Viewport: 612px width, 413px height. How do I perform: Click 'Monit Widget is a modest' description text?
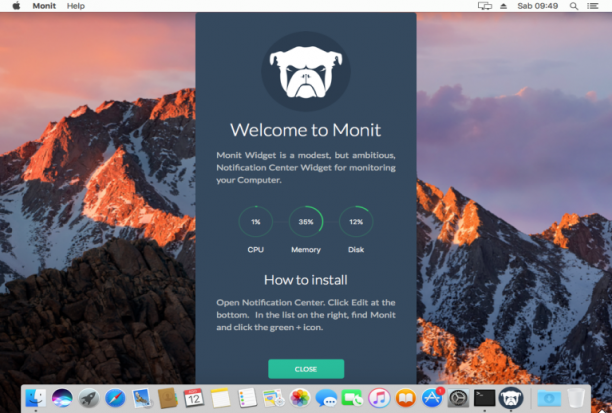(x=306, y=167)
